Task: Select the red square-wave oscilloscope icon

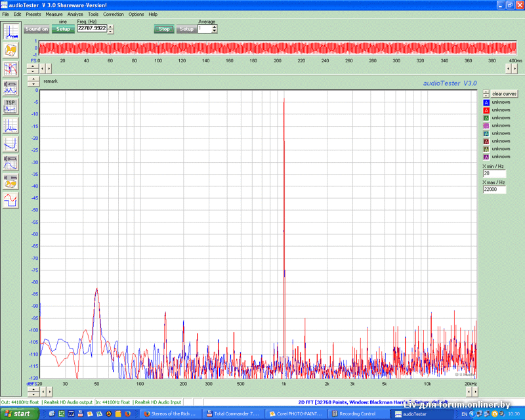Action: pos(10,200)
